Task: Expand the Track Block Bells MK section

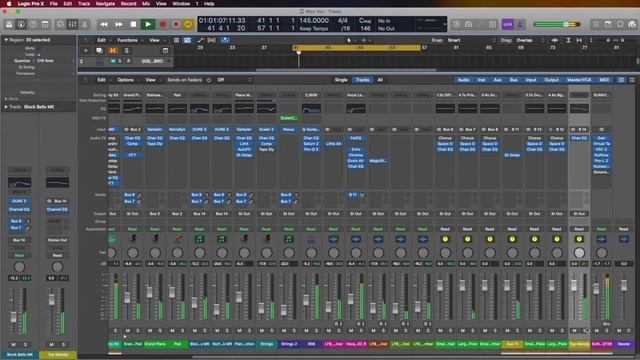Action: (x=6, y=107)
